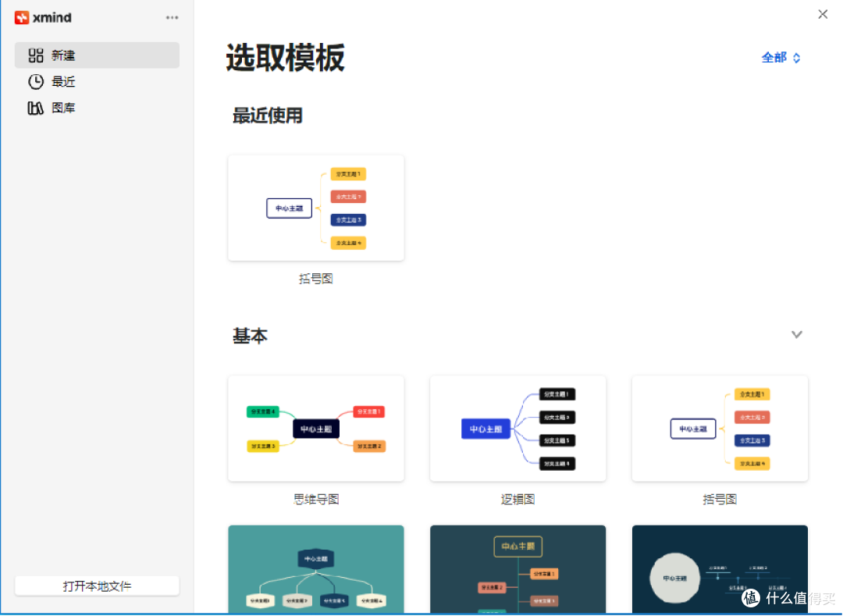Select the 括号图 template in 基本 section
The width and height of the screenshot is (843, 616).
click(720, 429)
